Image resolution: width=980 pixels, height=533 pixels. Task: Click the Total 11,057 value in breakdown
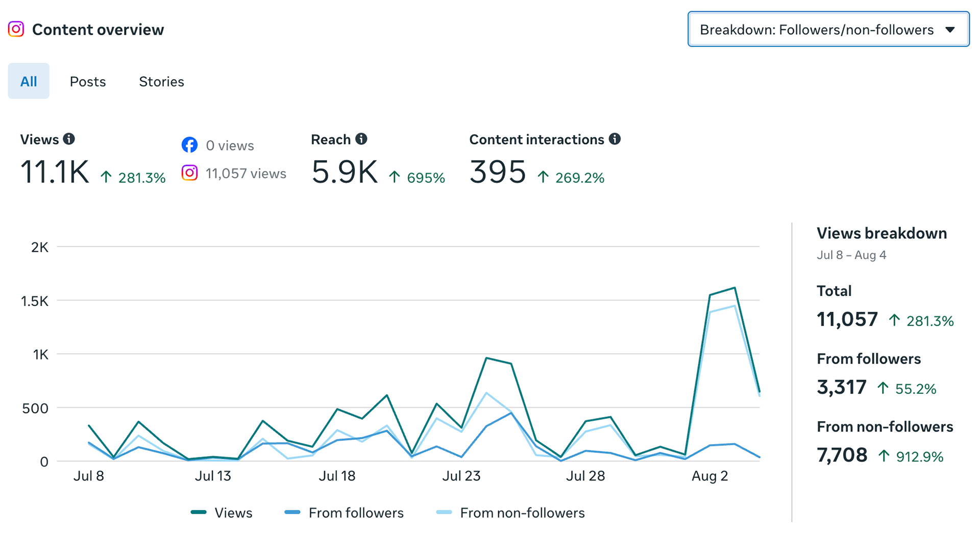(x=847, y=320)
